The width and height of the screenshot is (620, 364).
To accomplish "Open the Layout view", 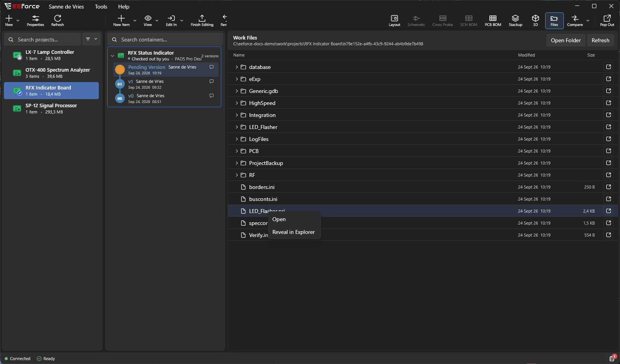I will (394, 20).
